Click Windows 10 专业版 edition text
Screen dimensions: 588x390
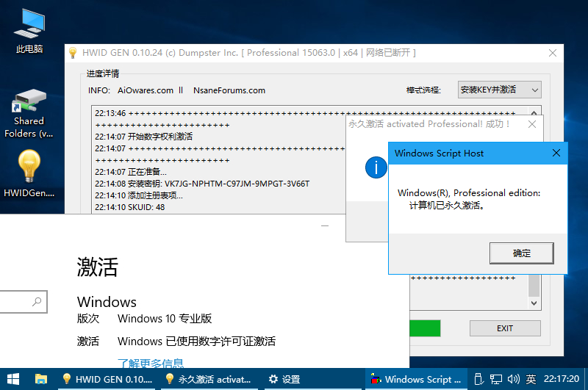coord(165,319)
